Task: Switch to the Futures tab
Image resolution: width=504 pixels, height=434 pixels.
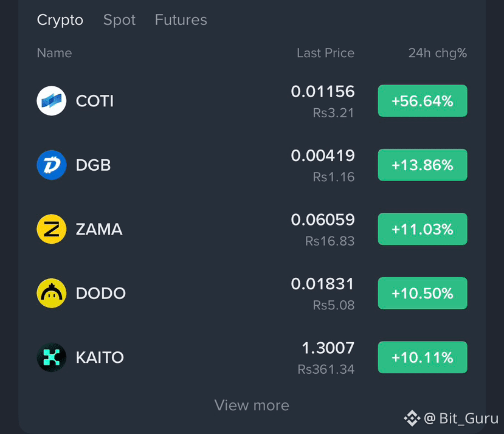Action: [x=181, y=20]
